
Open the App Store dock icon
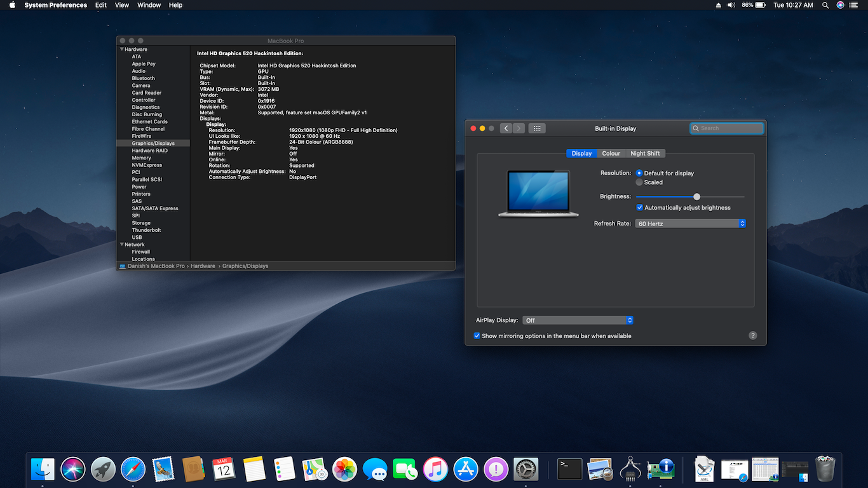point(466,470)
